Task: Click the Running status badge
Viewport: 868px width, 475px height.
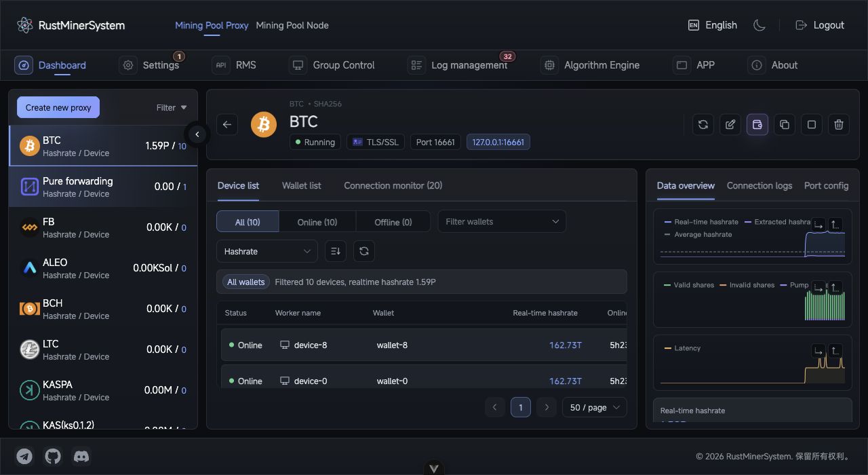Action: coord(315,142)
